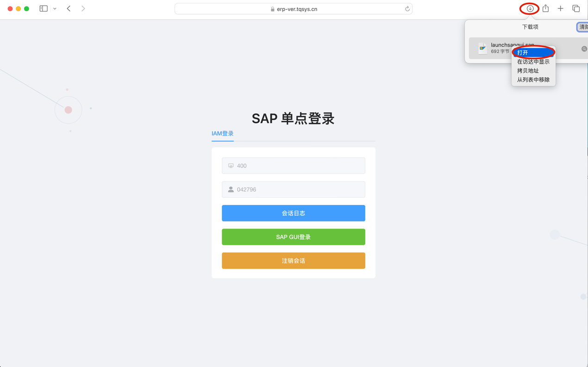The width and height of the screenshot is (588, 367).
Task: Select 从列表中移除 in the context menu
Action: click(533, 80)
